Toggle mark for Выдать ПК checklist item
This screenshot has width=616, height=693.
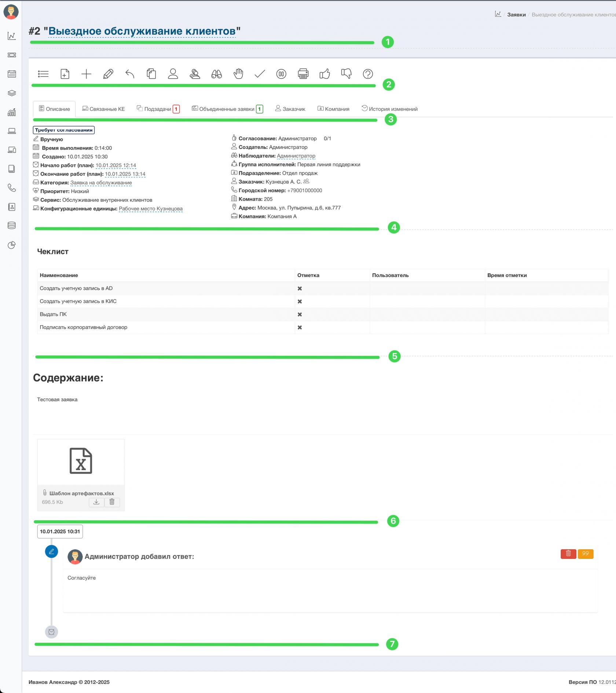300,315
